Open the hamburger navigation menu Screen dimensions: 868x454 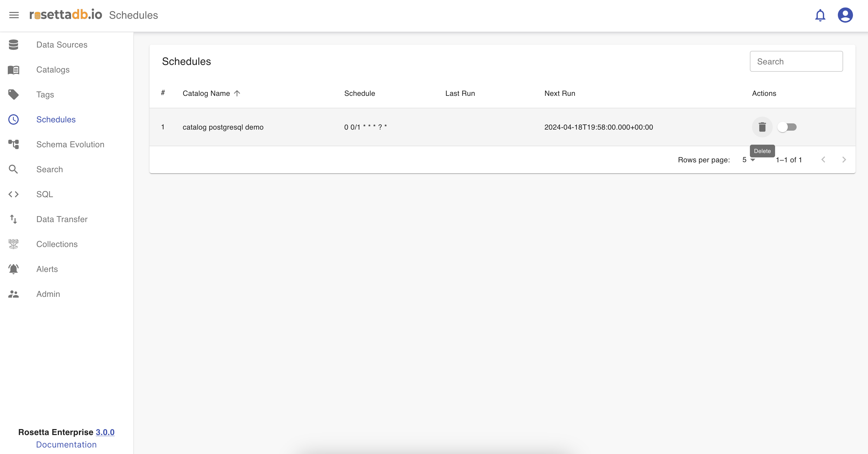click(x=14, y=15)
